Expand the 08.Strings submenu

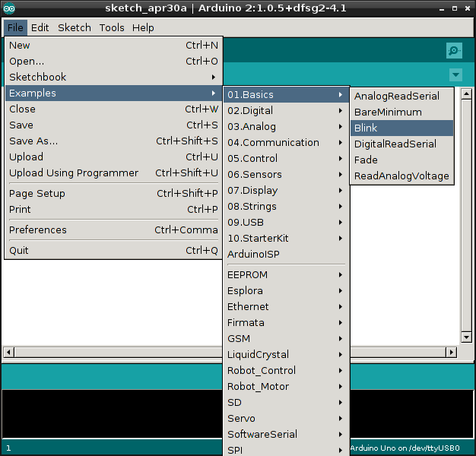[x=286, y=206]
